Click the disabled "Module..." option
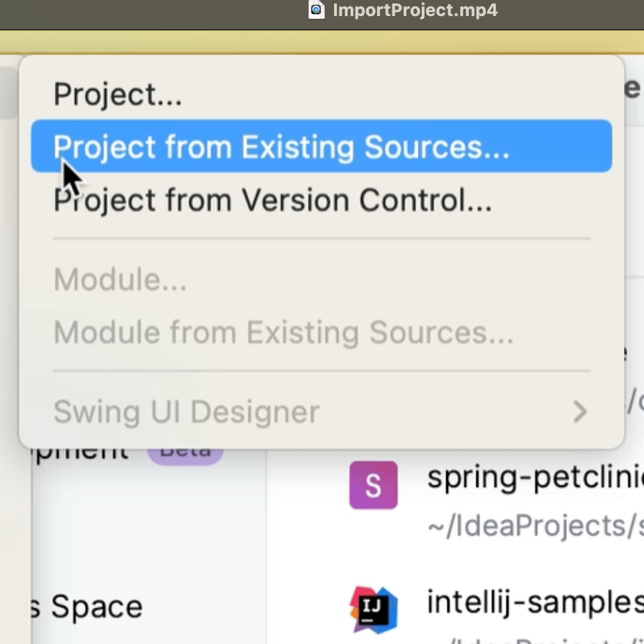The height and width of the screenshot is (644, 644). click(119, 279)
